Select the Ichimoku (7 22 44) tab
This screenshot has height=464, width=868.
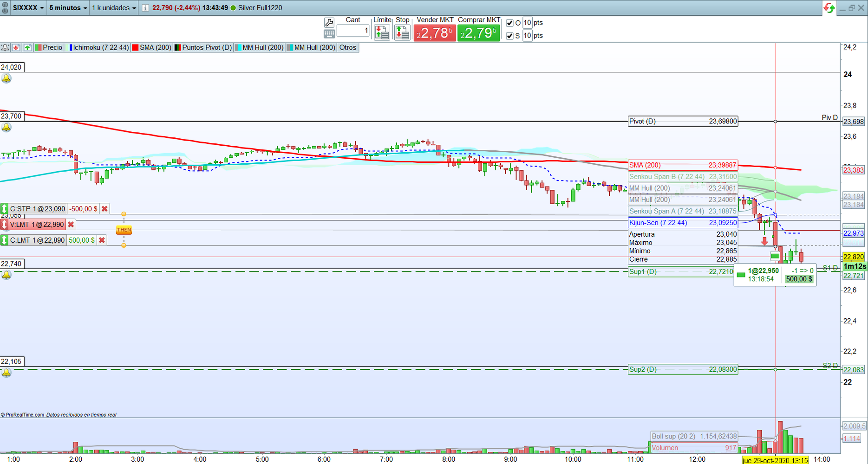99,47
